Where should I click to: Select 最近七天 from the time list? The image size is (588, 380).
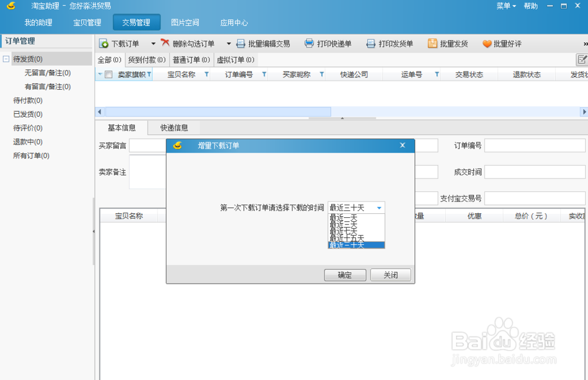347,230
